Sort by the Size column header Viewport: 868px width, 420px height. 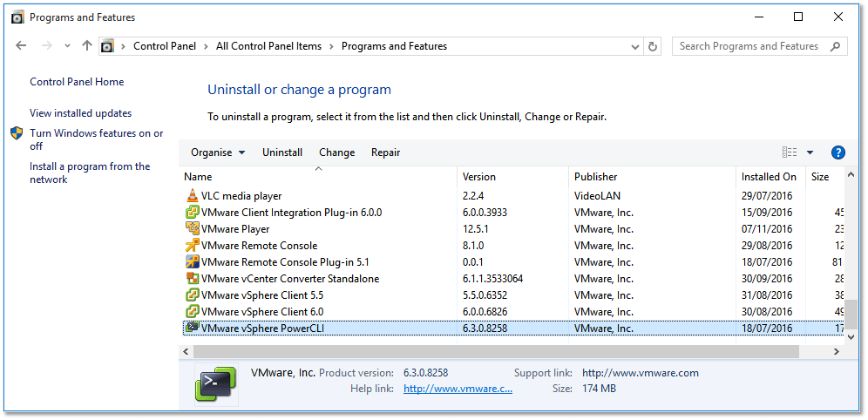tap(824, 177)
